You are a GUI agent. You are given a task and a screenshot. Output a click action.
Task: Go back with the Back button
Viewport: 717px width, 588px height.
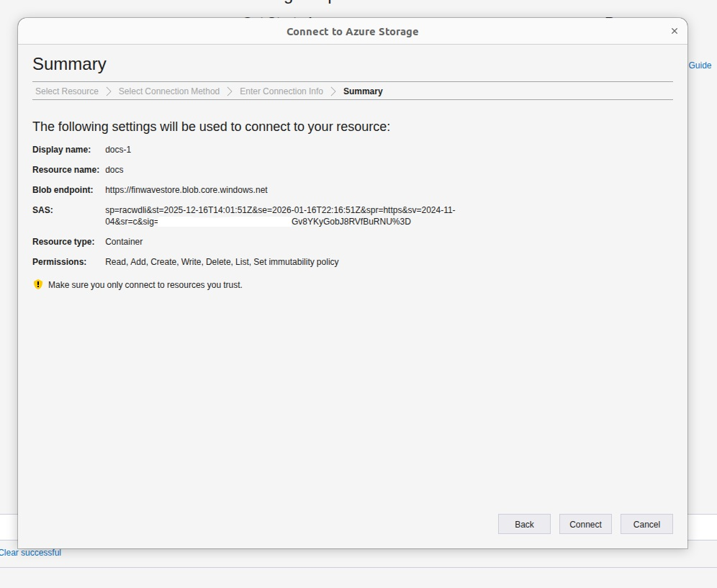[x=524, y=524]
